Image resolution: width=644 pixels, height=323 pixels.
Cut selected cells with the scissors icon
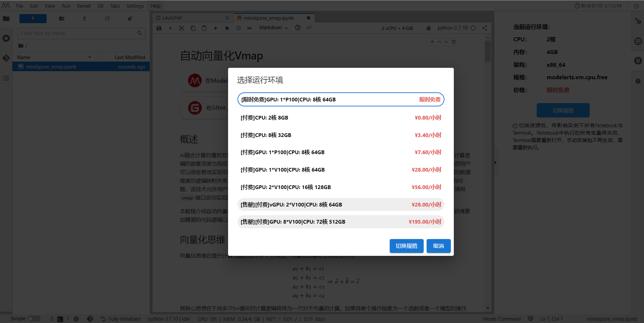181,28
